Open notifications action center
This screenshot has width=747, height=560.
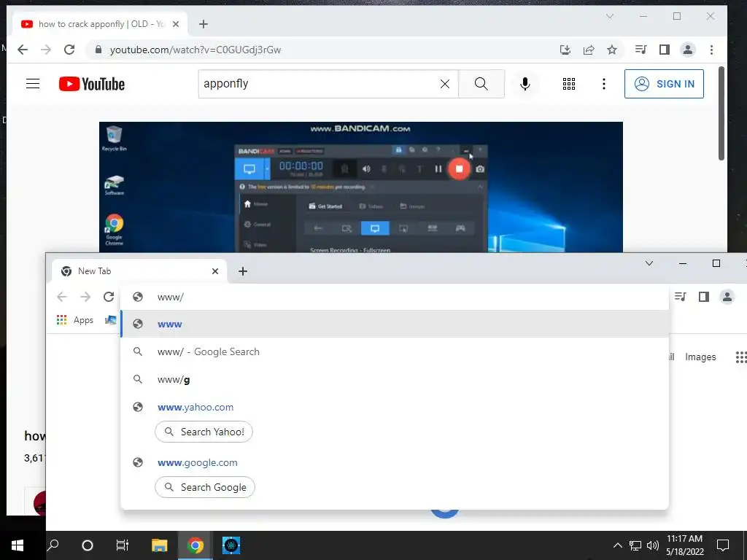[723, 545]
